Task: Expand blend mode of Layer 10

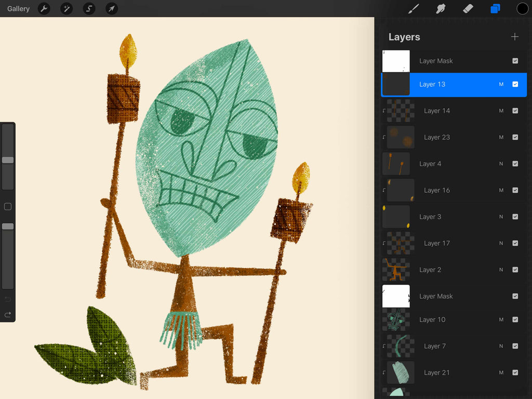Action: coord(501,320)
